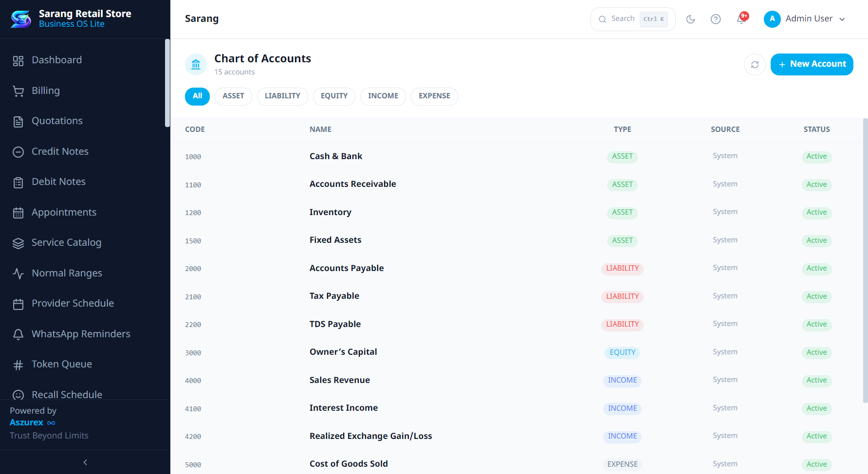
Task: Select Credit Notes minus-circle icon
Action: [18, 152]
